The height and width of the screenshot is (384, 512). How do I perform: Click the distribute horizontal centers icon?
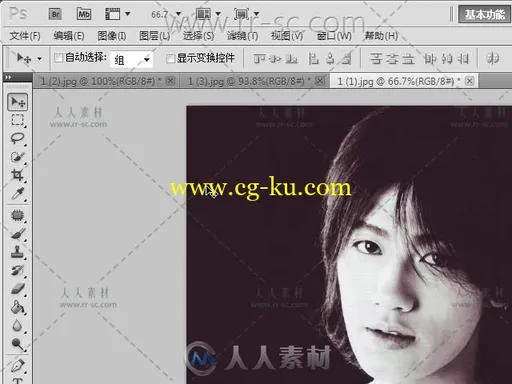pos(446,59)
